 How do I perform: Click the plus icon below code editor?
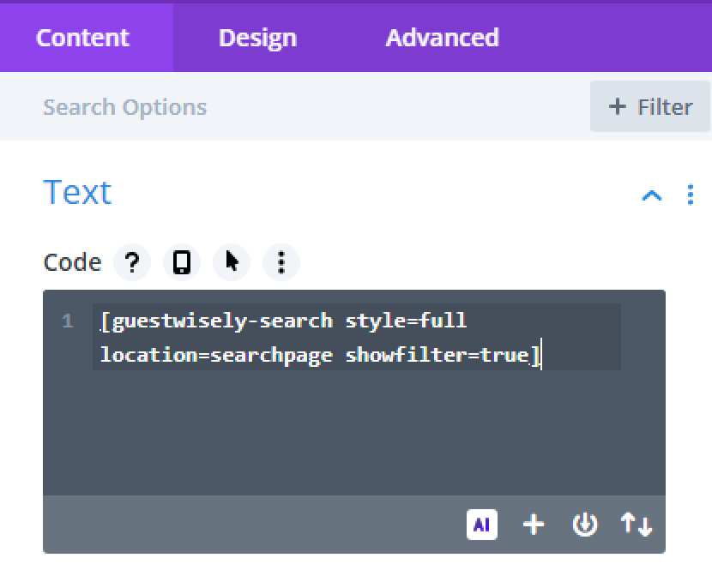point(534,525)
